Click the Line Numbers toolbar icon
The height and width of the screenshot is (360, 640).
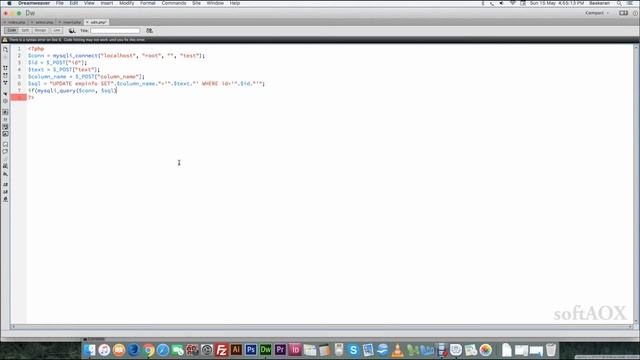coord(5,112)
